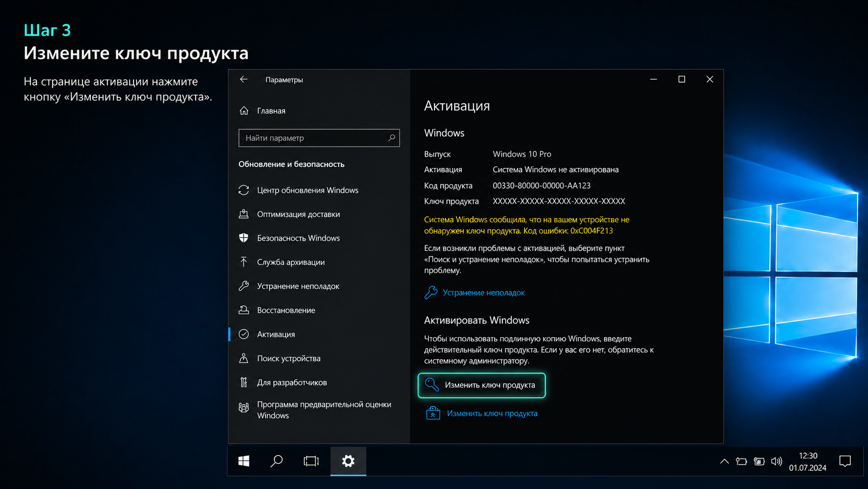Minimize the Параметры window
This screenshot has width=868, height=489.
coord(654,80)
